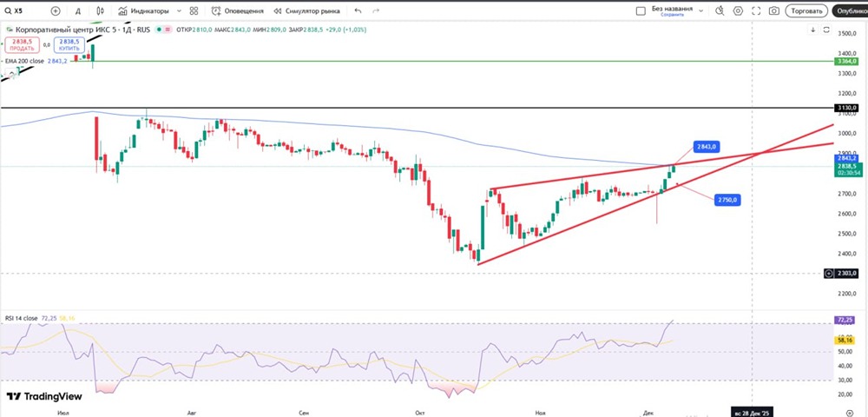868x417 pixels.
Task: Click the plus icon beside 2303,0
Action: pyautogui.click(x=829, y=273)
